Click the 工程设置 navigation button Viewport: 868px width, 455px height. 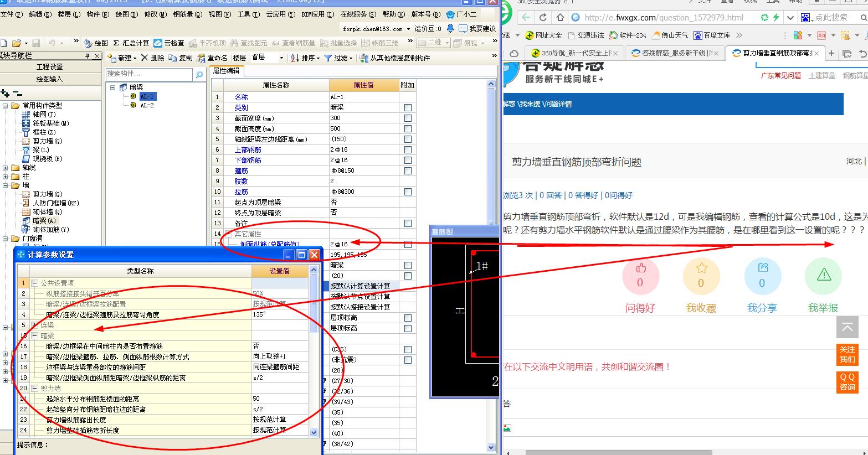coord(50,67)
